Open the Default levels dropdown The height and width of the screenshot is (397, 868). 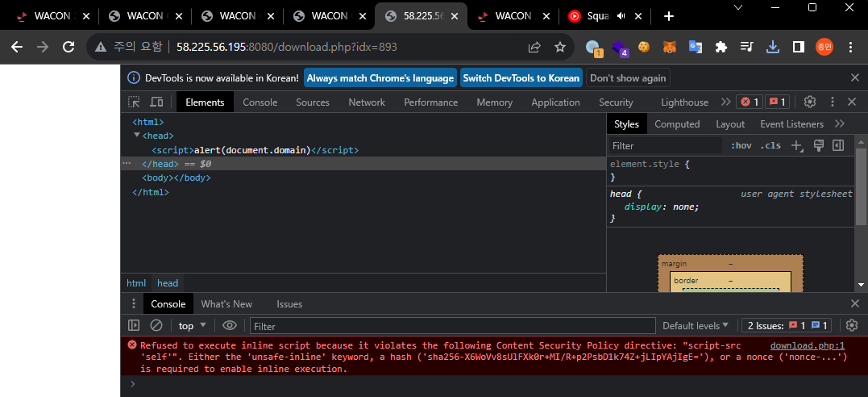coord(696,325)
